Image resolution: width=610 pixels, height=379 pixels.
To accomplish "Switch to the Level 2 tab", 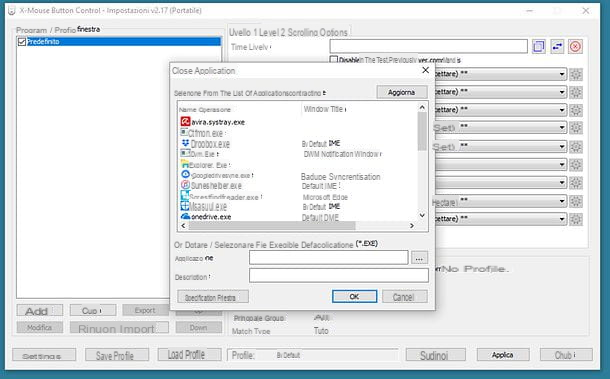I will pos(272,32).
